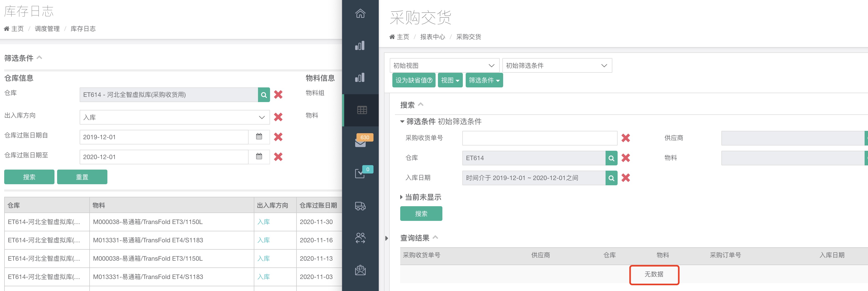Click 搜索 button in 库存日志
The width and height of the screenshot is (868, 291).
pyautogui.click(x=29, y=177)
